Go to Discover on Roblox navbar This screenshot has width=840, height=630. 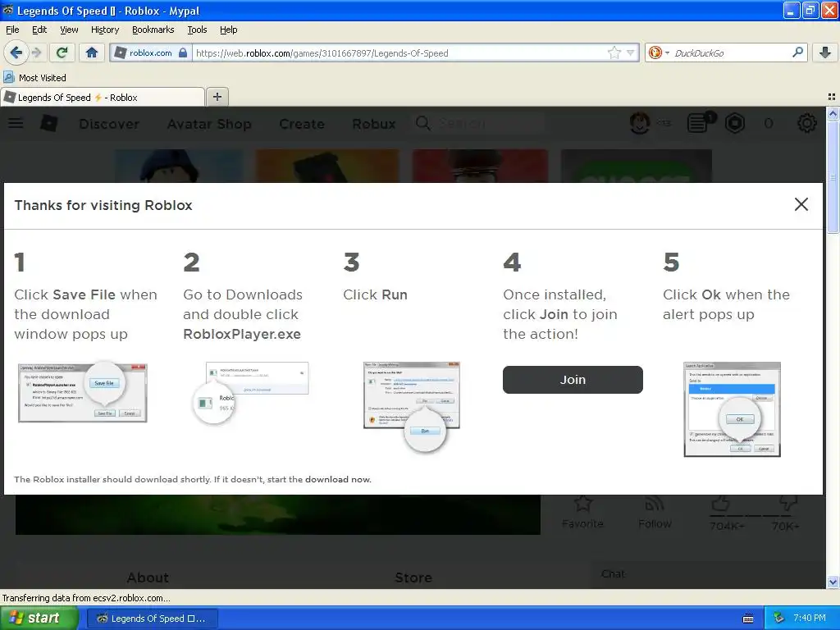(109, 124)
